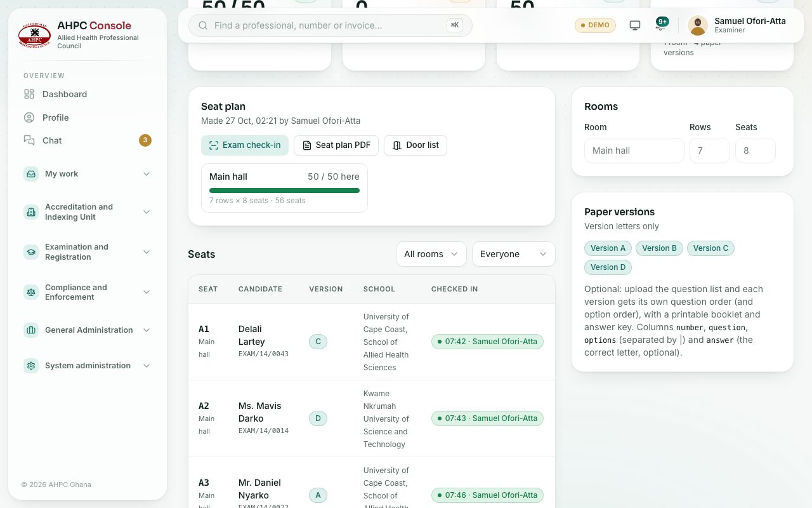Click the scan icon on Exam check-in
Screen dimensions: 812x508
(214, 145)
